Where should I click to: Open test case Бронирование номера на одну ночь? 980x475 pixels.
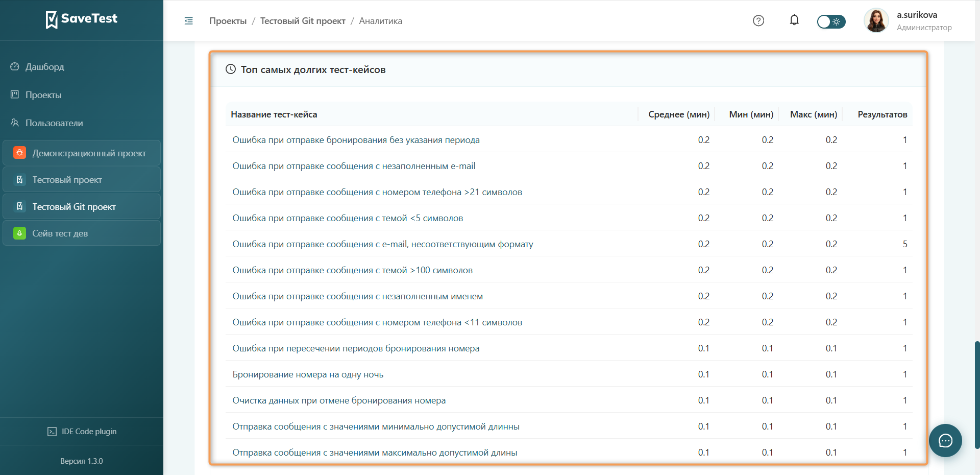(x=308, y=374)
